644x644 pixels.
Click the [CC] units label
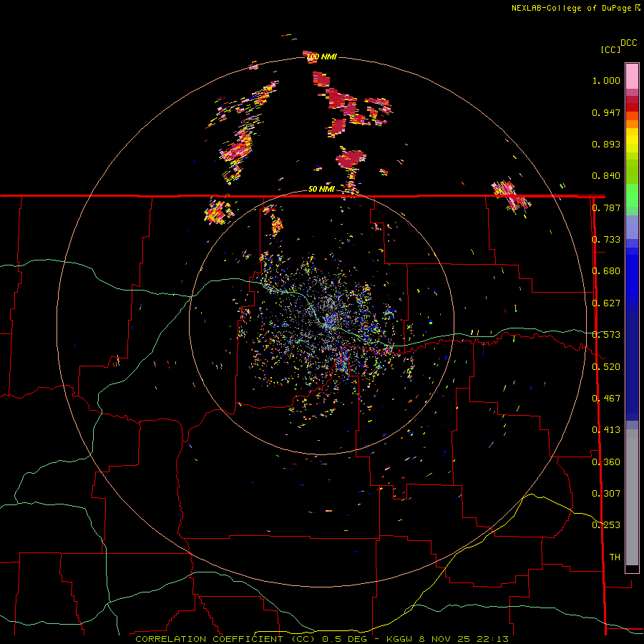coord(611,49)
